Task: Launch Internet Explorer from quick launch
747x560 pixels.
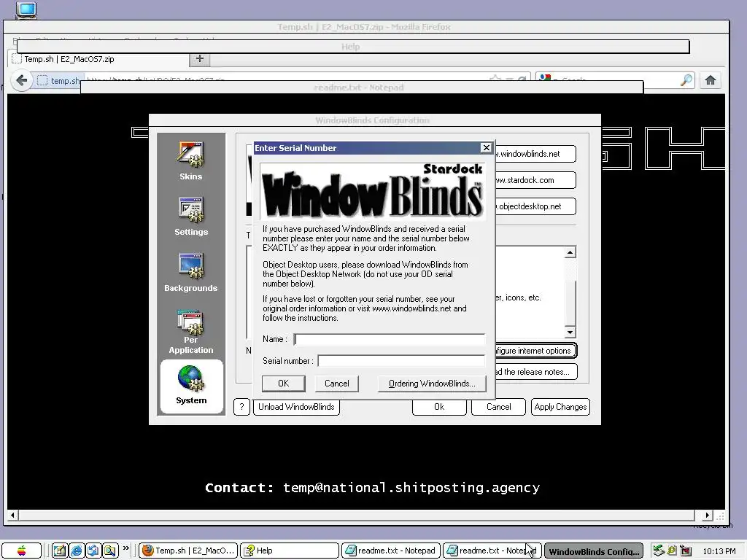Action: click(x=76, y=551)
